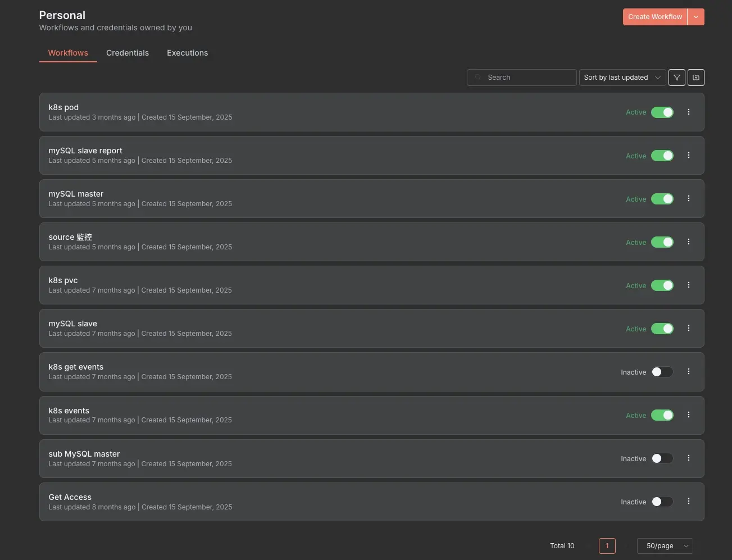The image size is (732, 560).
Task: Click 'Last updated 8 months ago' text
Action: (x=92, y=507)
